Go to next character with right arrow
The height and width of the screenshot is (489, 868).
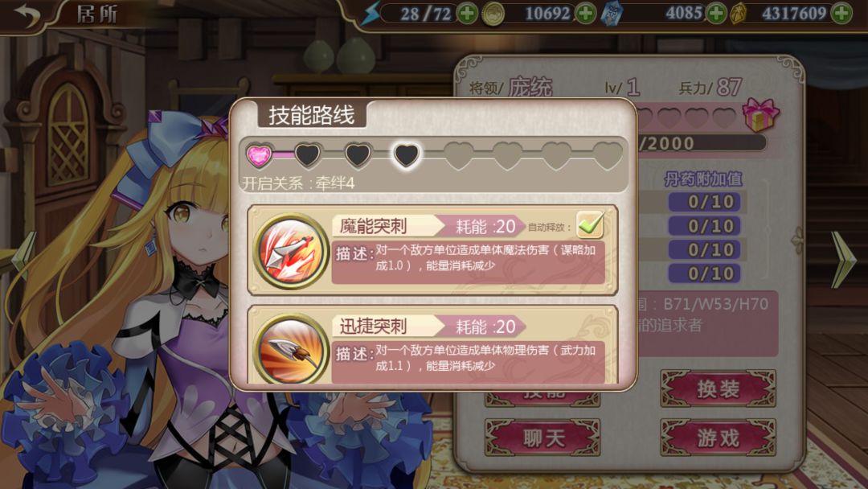click(x=844, y=258)
